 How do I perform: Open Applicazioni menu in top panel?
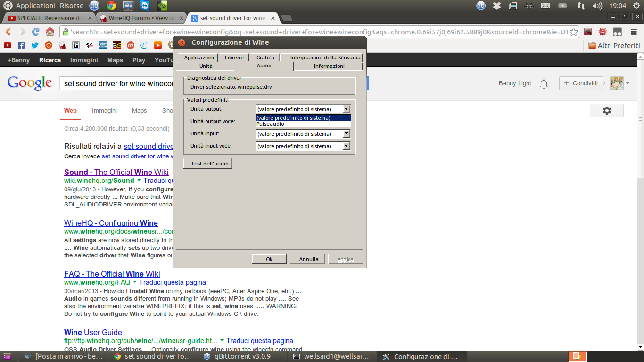35,6
